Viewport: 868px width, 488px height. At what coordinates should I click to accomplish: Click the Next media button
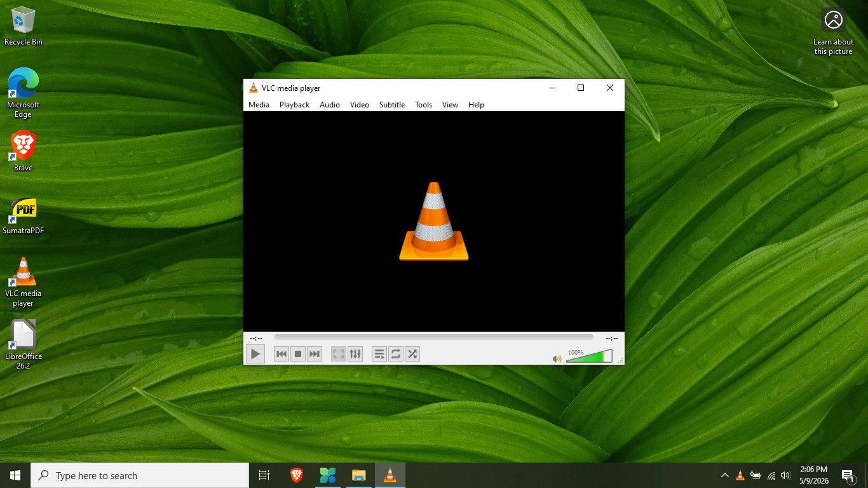pyautogui.click(x=315, y=354)
